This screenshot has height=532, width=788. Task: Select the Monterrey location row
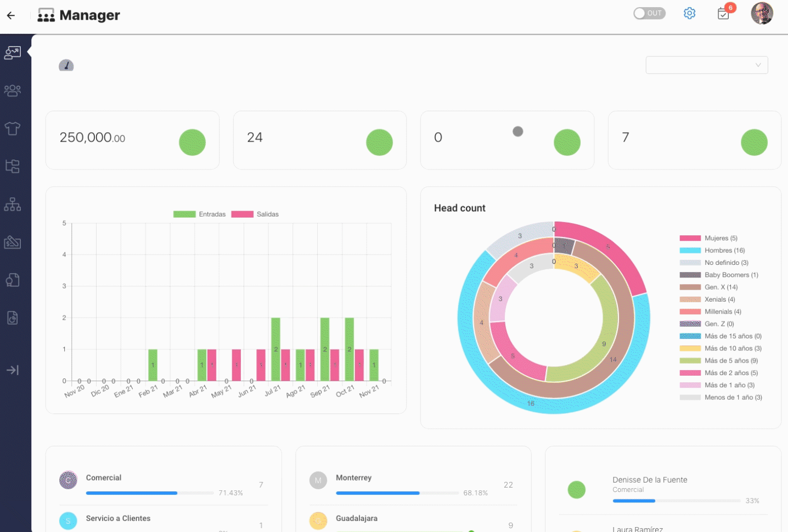pyautogui.click(x=413, y=485)
